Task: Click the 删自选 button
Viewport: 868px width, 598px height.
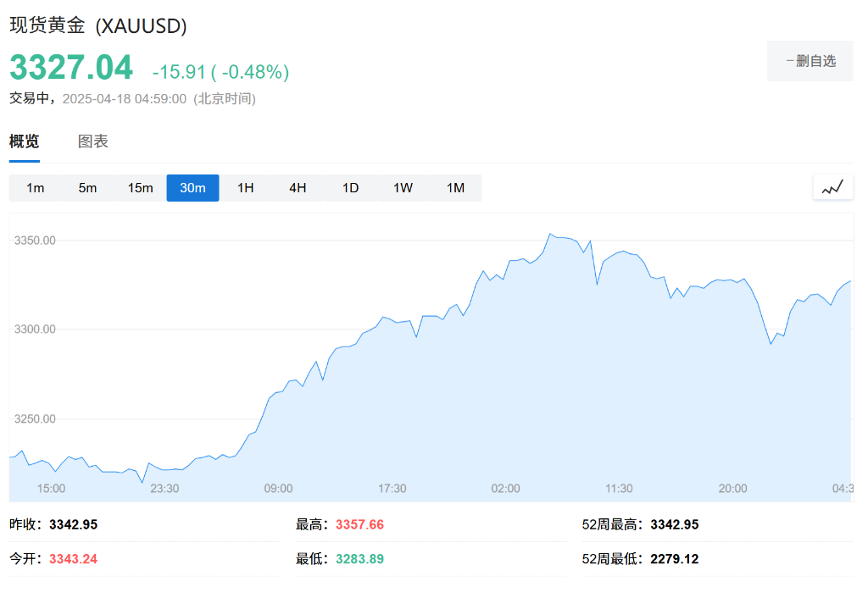Action: click(810, 61)
